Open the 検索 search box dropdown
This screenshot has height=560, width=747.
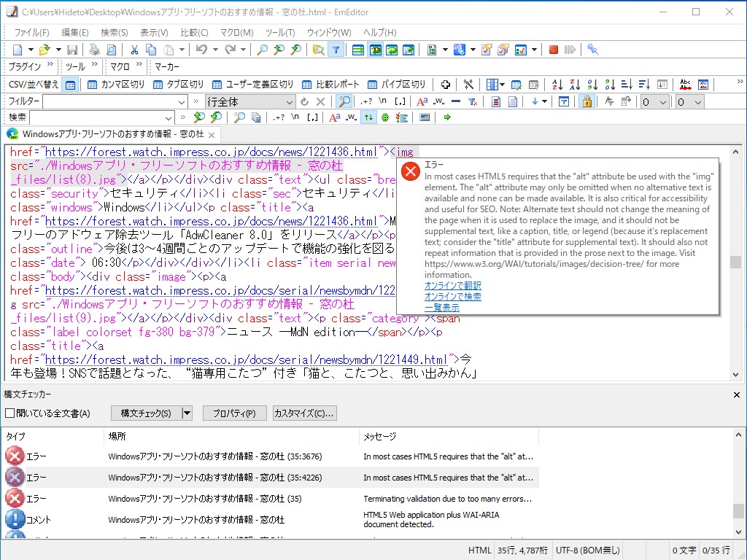click(169, 117)
